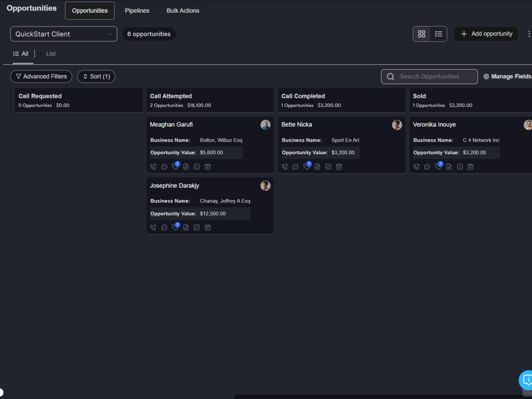Open the notes icon on Bette Nicka card
The height and width of the screenshot is (399, 532).
(317, 167)
